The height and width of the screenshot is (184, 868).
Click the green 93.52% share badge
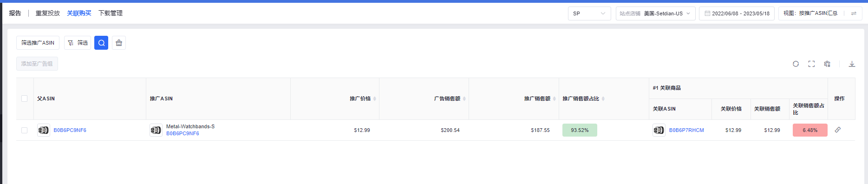(x=580, y=130)
